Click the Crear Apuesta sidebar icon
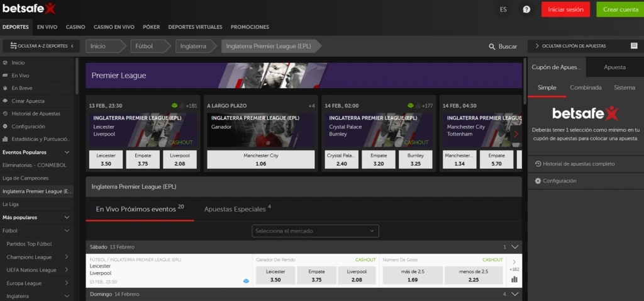This screenshot has width=644, height=301. coord(5,101)
